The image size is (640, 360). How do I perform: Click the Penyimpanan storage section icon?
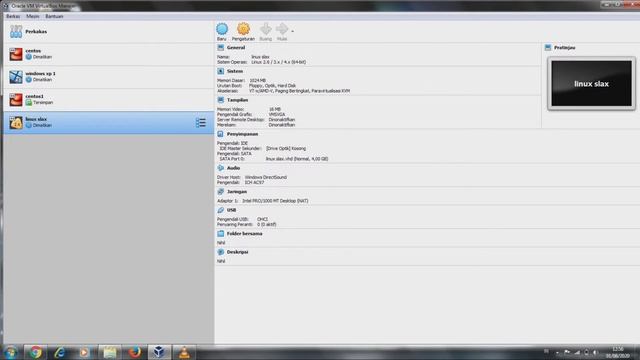221,134
